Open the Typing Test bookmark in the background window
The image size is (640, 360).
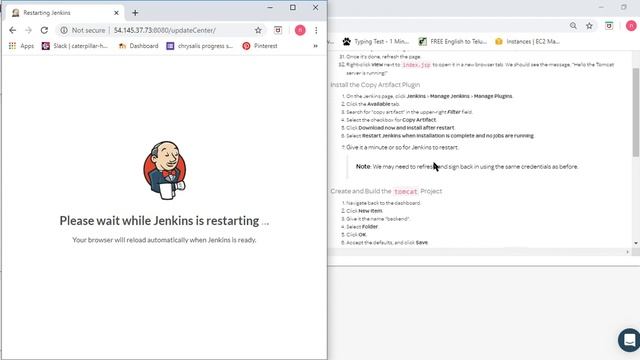(x=376, y=41)
